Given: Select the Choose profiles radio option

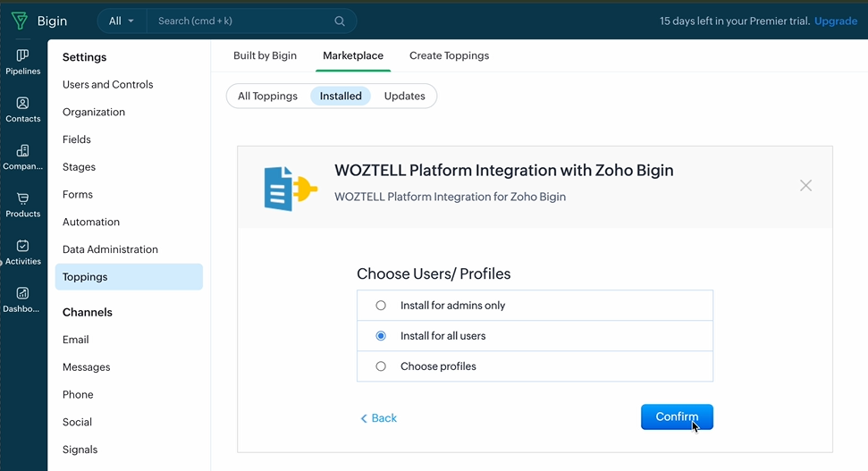Looking at the screenshot, I should [381, 366].
